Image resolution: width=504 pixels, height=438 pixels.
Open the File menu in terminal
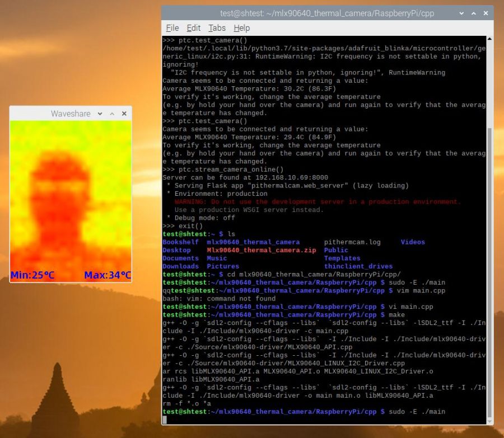point(172,28)
